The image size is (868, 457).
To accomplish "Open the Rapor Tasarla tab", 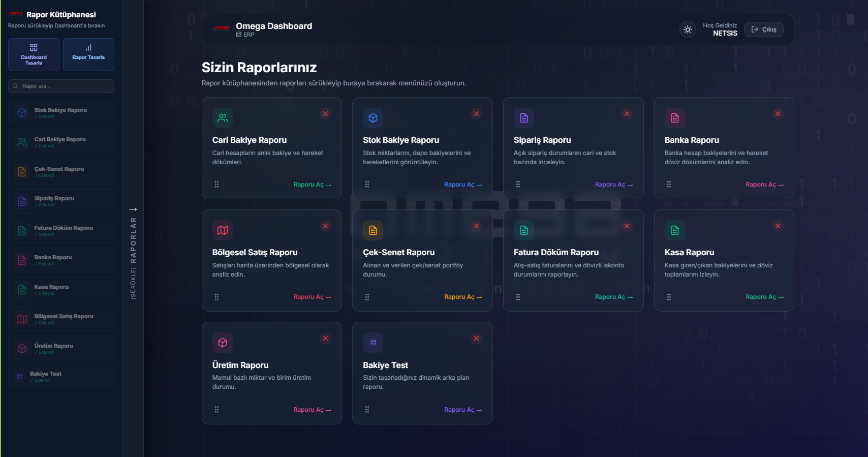I will 88,54.
